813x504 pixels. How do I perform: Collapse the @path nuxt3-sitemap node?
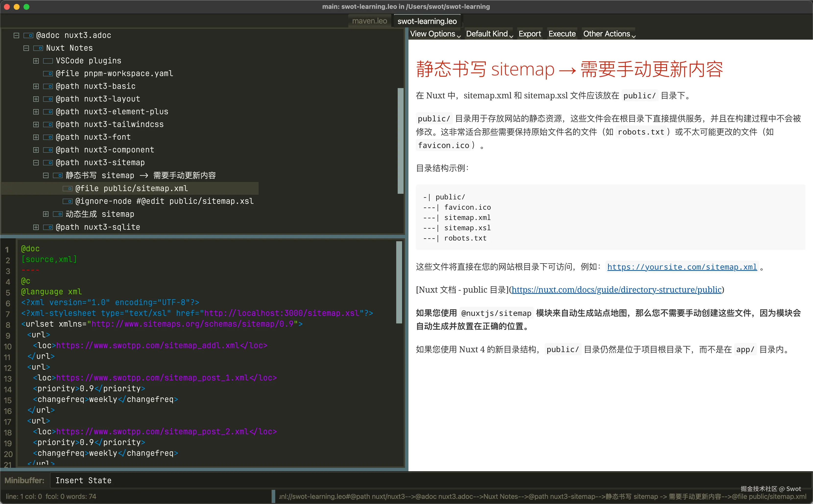click(36, 163)
